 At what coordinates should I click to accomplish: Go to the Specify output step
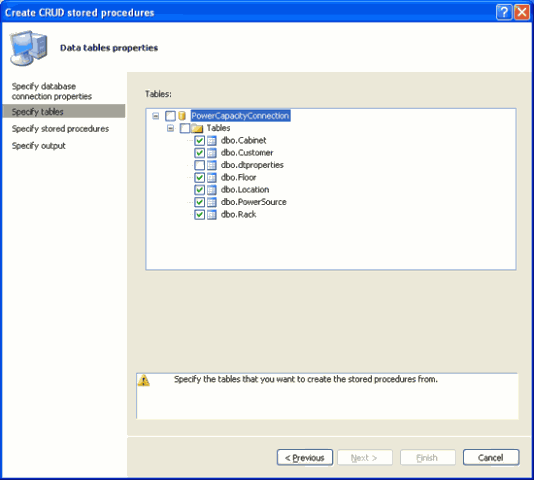coord(38,146)
